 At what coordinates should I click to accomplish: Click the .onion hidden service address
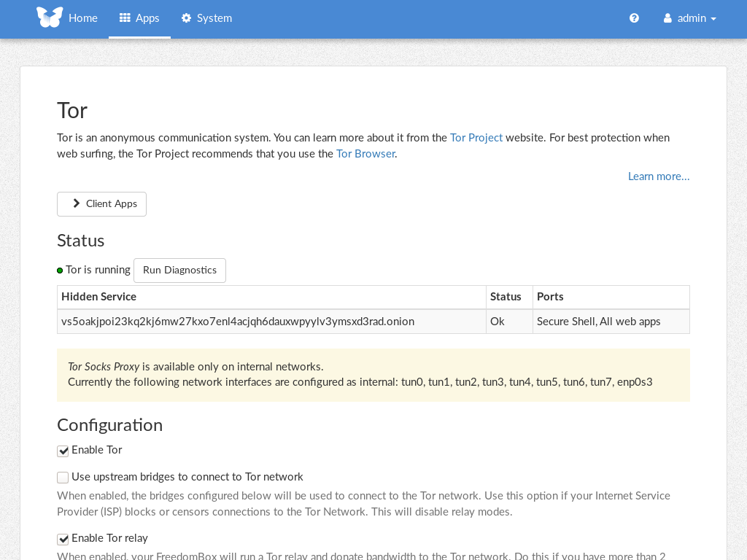(x=238, y=322)
